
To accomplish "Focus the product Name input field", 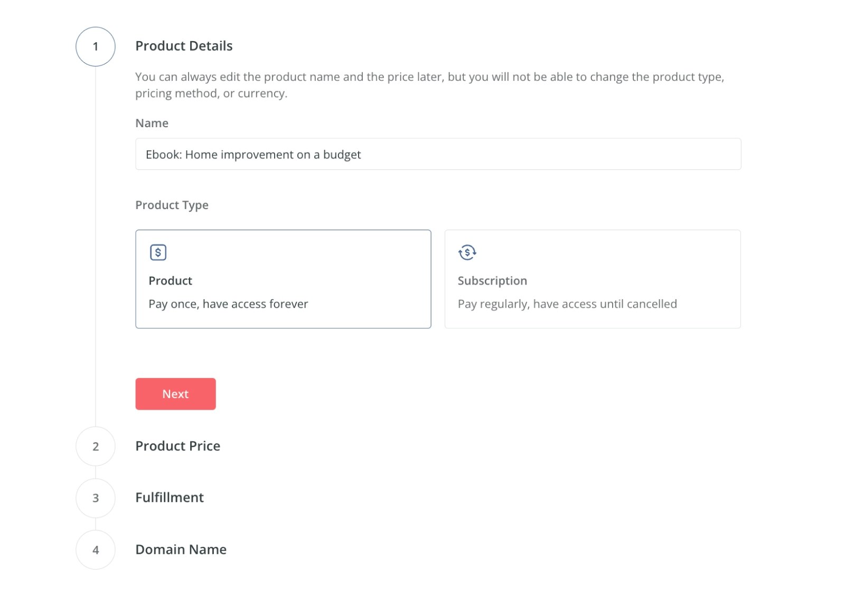I will (x=438, y=154).
